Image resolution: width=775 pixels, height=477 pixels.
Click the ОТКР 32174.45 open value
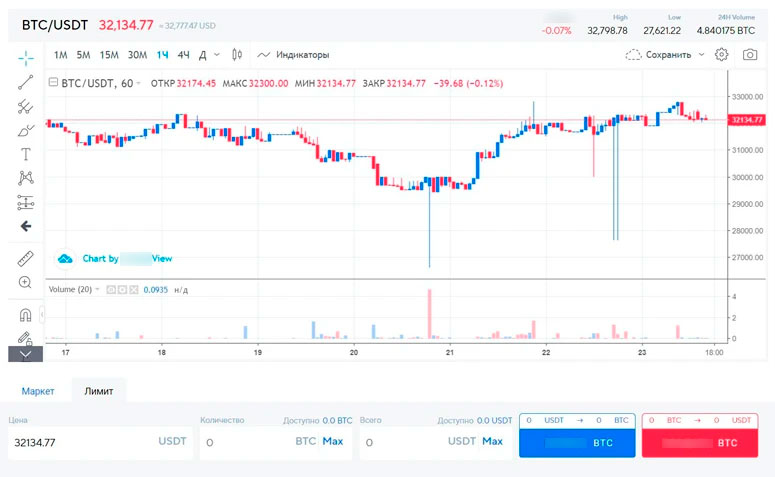coord(183,84)
